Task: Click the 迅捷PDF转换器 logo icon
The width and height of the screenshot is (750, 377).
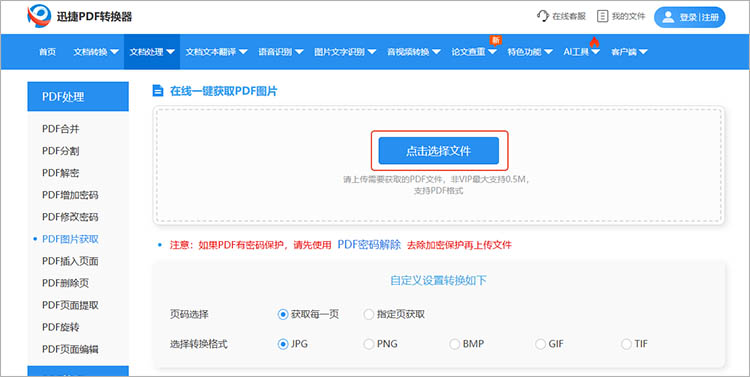Action: click(x=39, y=16)
